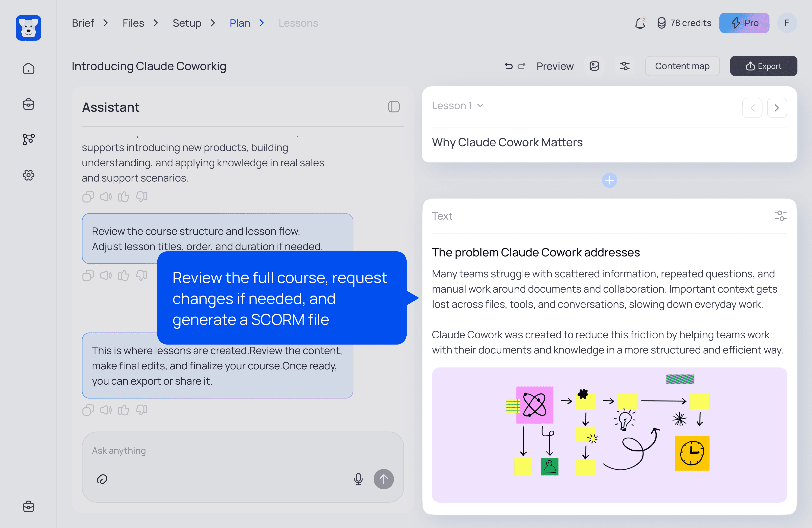The width and height of the screenshot is (812, 528).
Task: Click the microphone icon in Ask anything
Action: [358, 479]
